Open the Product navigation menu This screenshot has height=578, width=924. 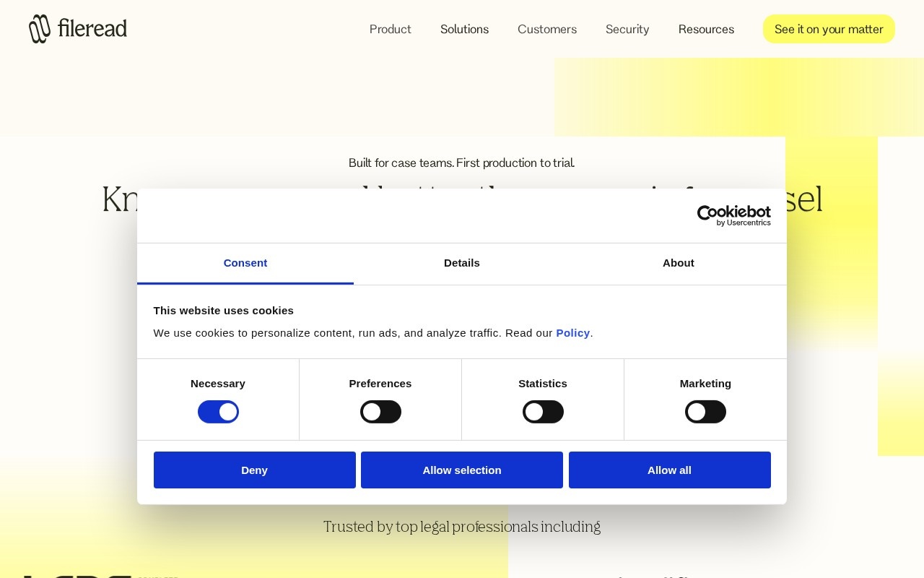(x=391, y=29)
